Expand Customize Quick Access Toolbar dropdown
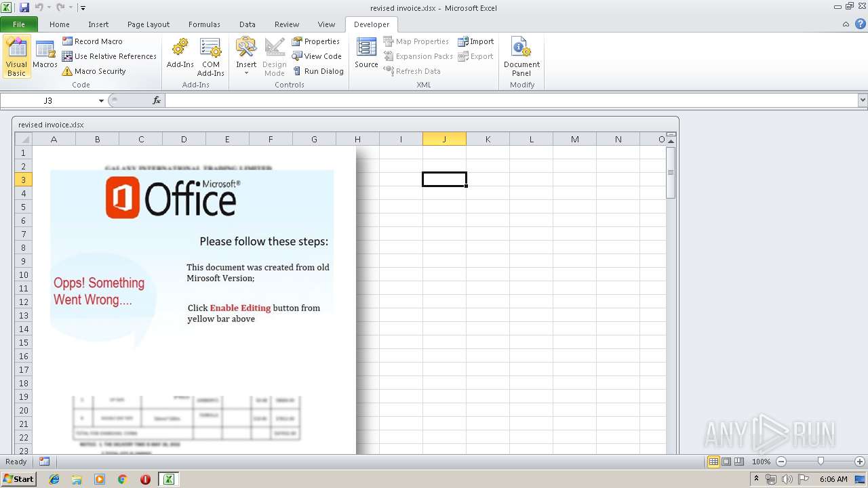868x488 pixels. (x=83, y=8)
